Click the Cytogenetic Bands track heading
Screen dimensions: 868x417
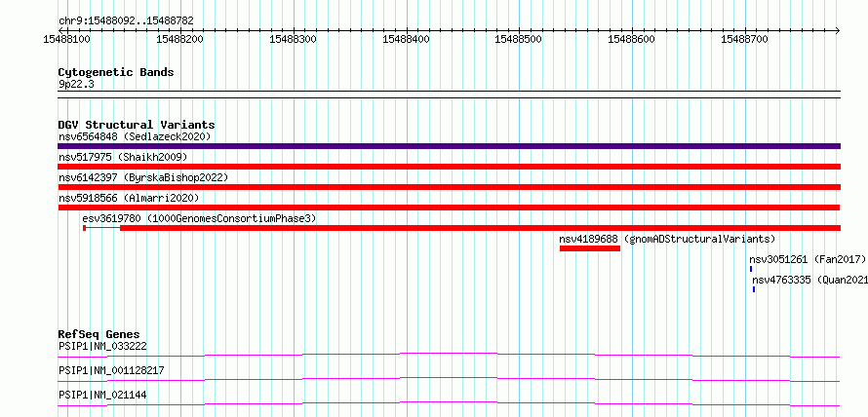116,72
